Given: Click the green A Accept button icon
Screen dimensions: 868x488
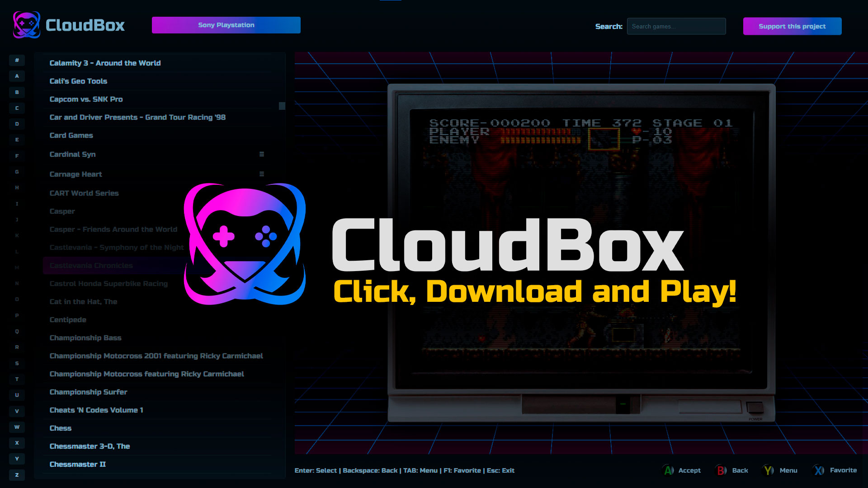Looking at the screenshot, I should (x=669, y=470).
